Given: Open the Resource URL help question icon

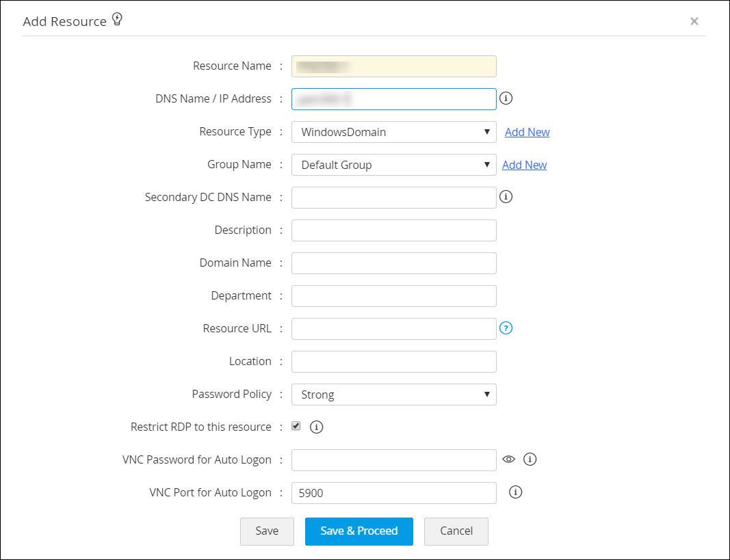Looking at the screenshot, I should tap(506, 328).
